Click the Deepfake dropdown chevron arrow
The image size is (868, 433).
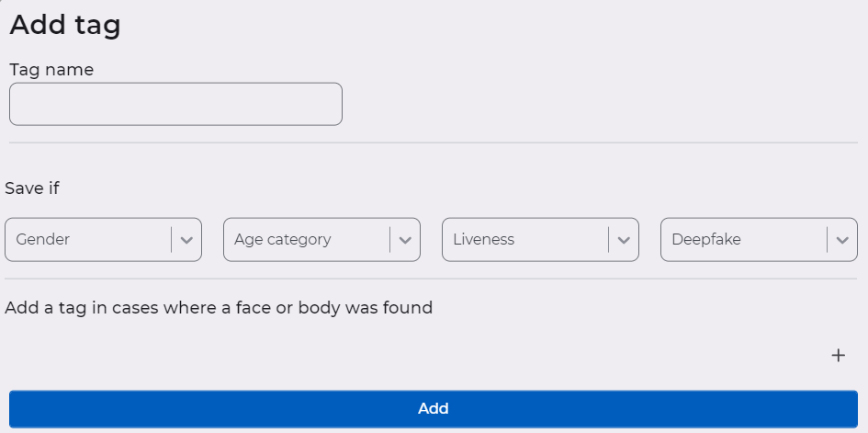click(x=842, y=240)
